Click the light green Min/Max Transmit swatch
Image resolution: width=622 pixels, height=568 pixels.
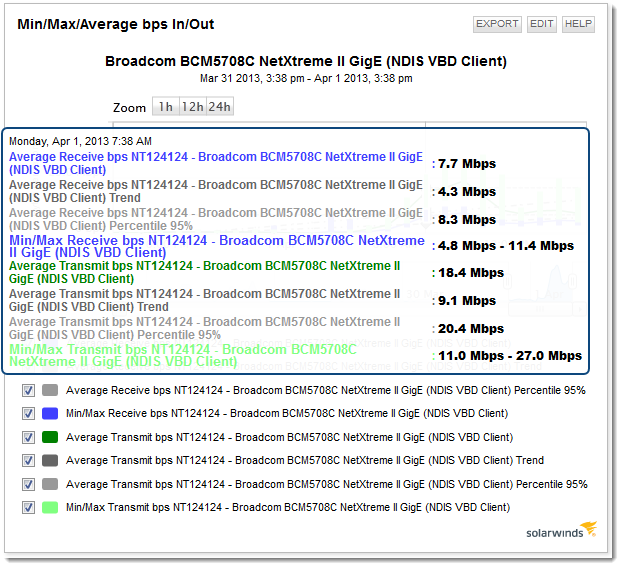(50, 507)
